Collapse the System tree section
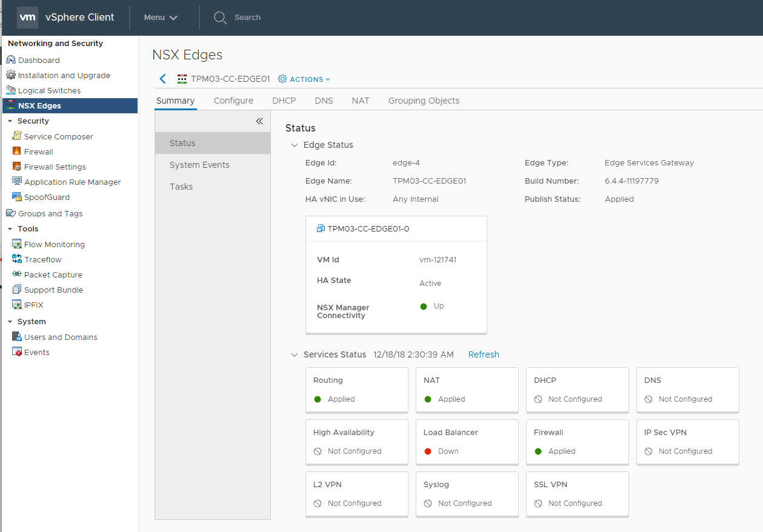Viewport: 763px width, 532px height. (x=10, y=322)
